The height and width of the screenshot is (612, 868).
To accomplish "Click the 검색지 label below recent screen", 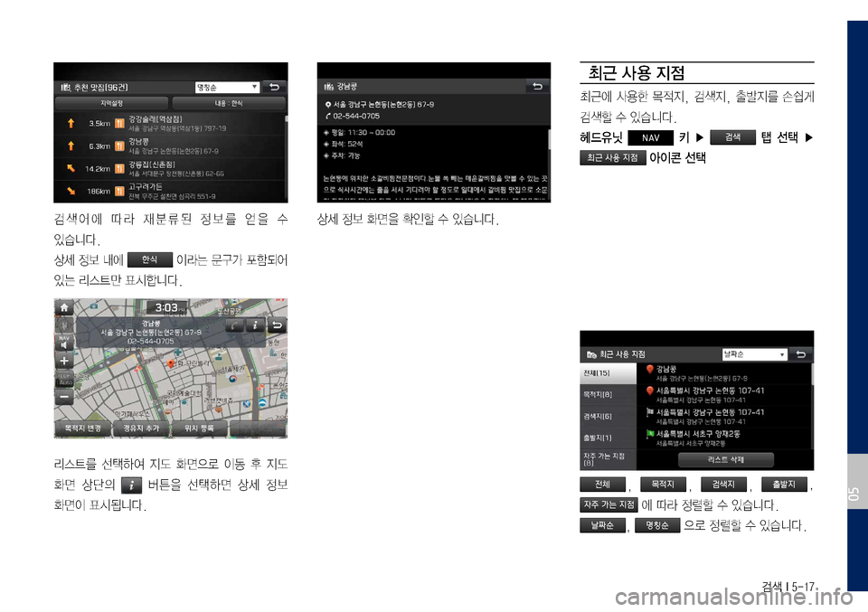I will point(723,485).
